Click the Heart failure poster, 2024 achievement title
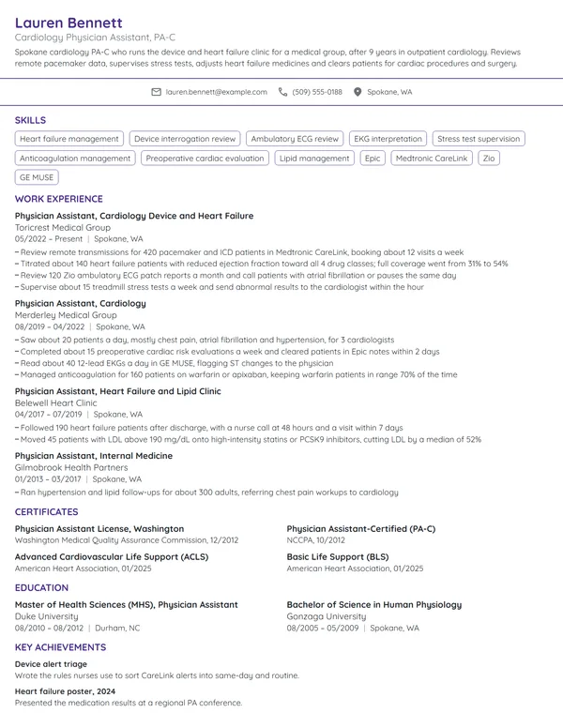563x728 pixels. click(65, 691)
